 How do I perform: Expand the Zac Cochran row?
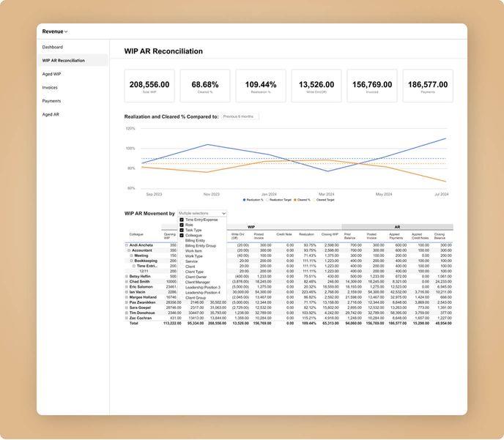point(127,318)
